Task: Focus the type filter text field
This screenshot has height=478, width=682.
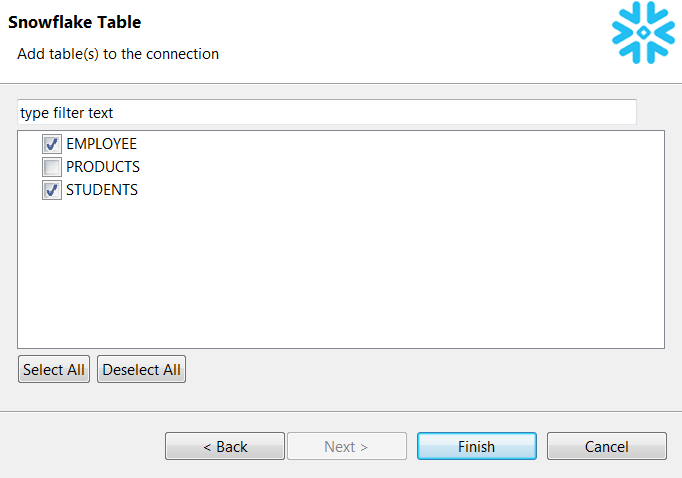Action: 326,113
